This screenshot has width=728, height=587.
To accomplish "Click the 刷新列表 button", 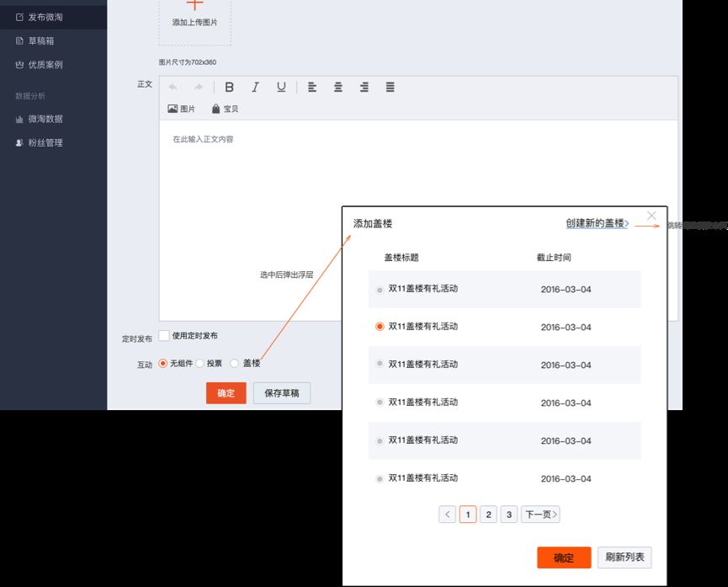I will 624,558.
